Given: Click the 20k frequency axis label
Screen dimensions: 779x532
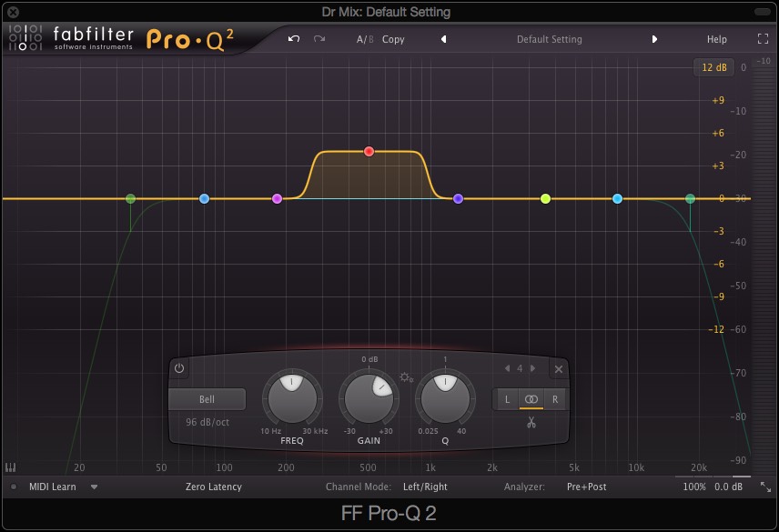Looking at the screenshot, I should click(x=699, y=467).
